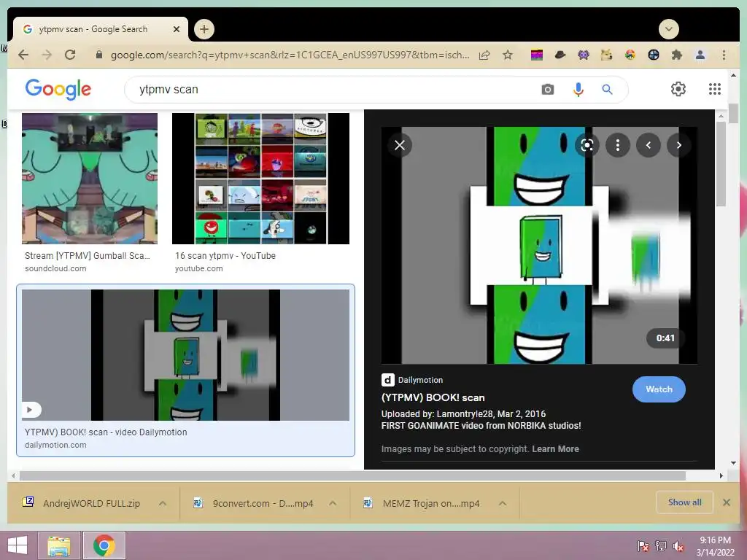The width and height of the screenshot is (747, 560).
Task: Submit search with magnifying glass icon
Action: click(607, 89)
